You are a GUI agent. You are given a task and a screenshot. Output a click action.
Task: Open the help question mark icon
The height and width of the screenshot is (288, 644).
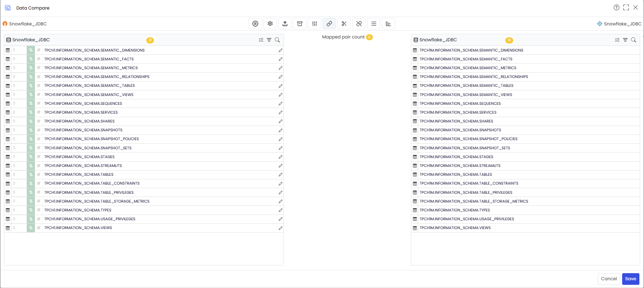(616, 7)
